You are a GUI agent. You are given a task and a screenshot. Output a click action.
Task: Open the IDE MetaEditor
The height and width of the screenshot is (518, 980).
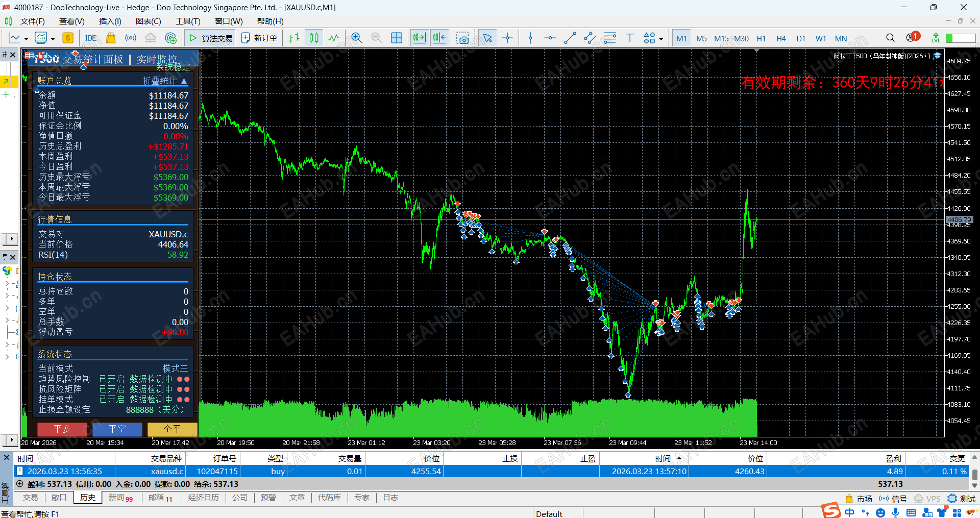pos(91,38)
